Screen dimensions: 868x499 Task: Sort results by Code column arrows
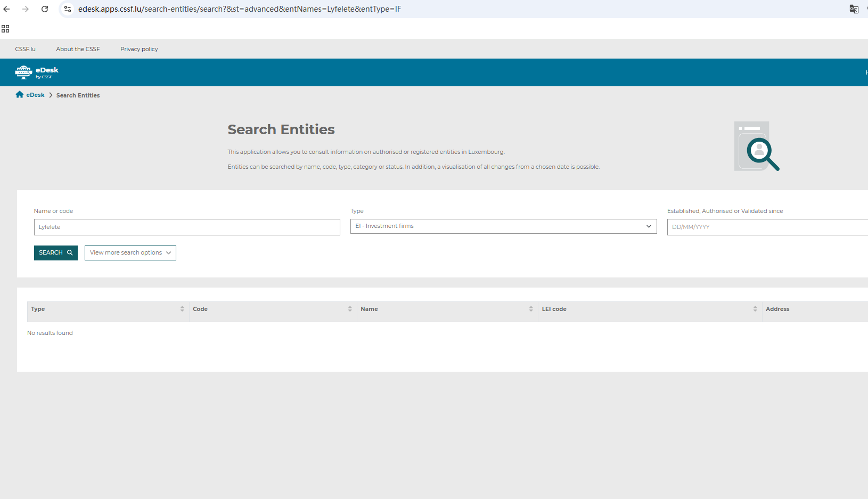pos(350,309)
